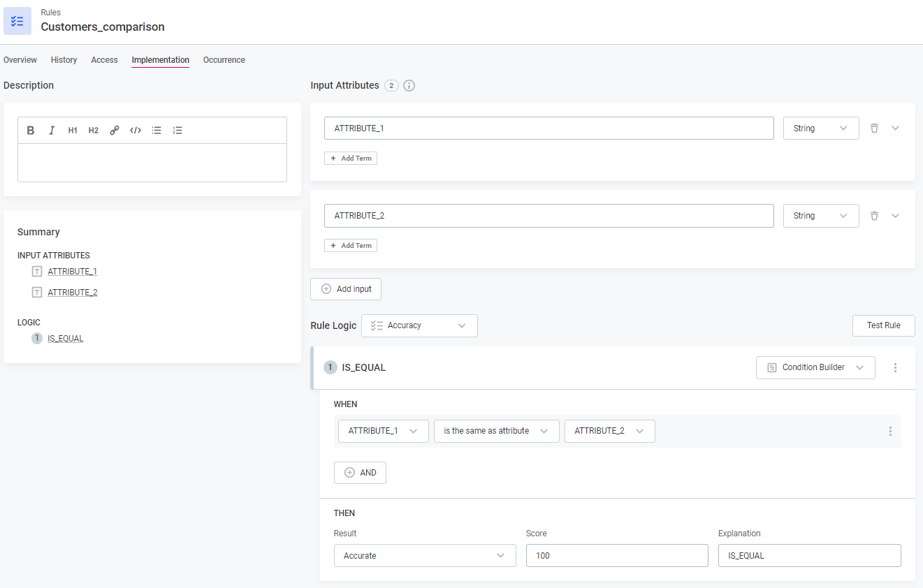This screenshot has width=923, height=588.
Task: Open the Condition Builder dropdown
Action: 815,367
